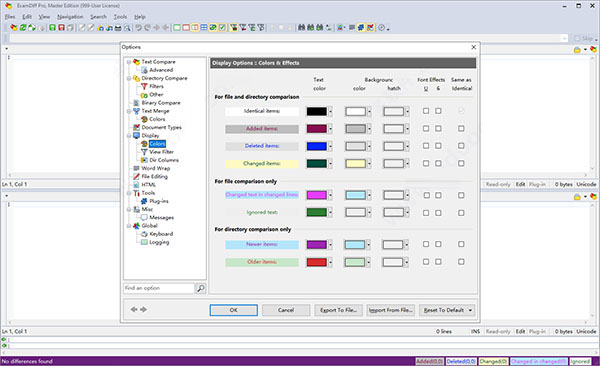Open the Edit menu

[x=27, y=17]
